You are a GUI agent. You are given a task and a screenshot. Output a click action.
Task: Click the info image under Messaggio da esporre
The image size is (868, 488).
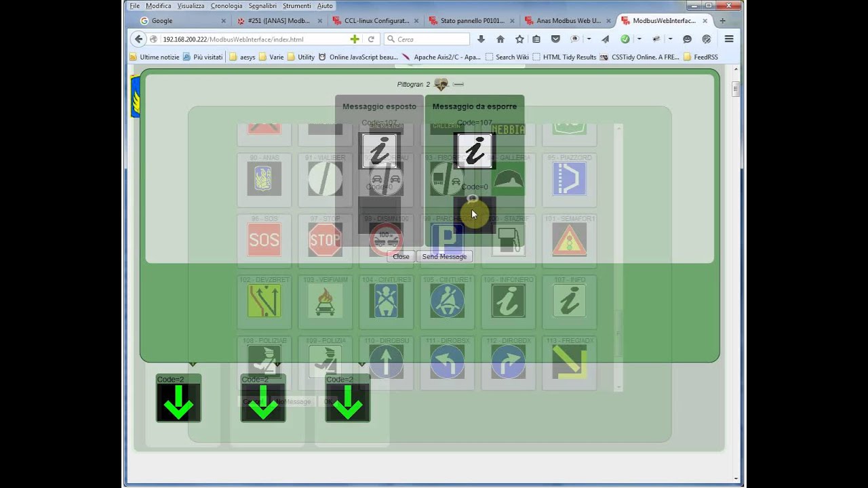coord(475,150)
